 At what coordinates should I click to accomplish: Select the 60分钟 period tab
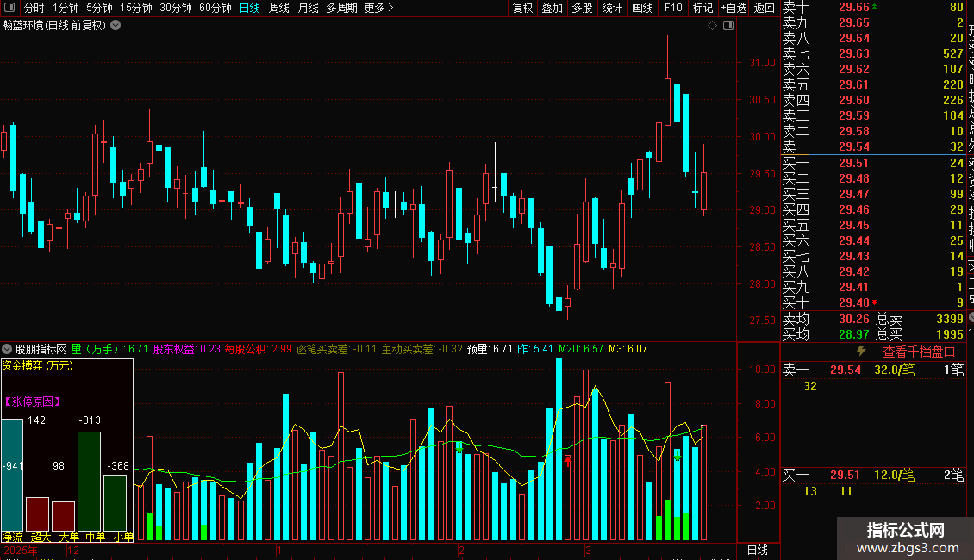point(215,8)
